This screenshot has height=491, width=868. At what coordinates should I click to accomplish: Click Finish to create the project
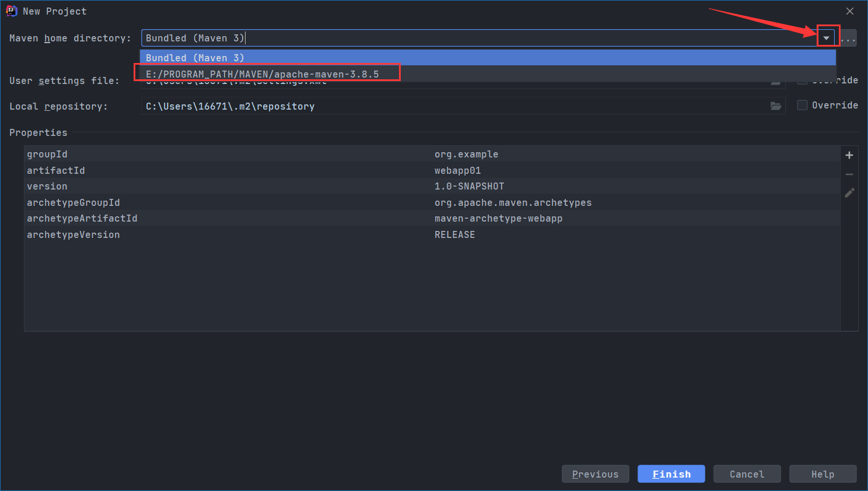click(x=671, y=474)
